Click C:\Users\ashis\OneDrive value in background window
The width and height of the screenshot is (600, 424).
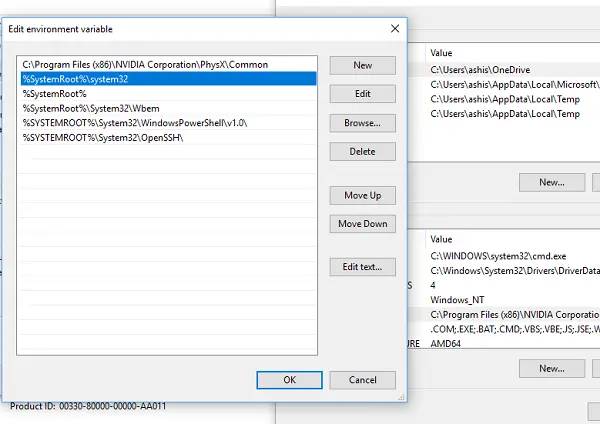coord(480,70)
